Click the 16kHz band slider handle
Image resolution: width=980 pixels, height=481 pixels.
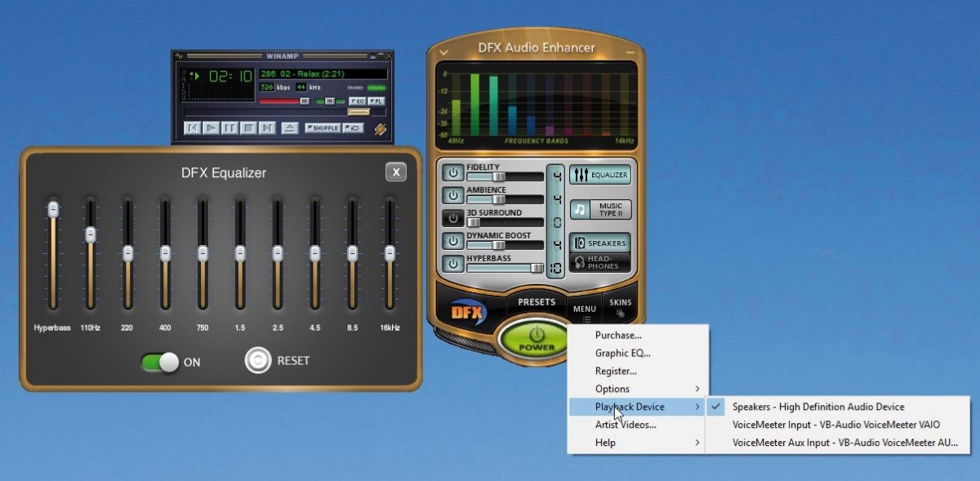pyautogui.click(x=390, y=253)
